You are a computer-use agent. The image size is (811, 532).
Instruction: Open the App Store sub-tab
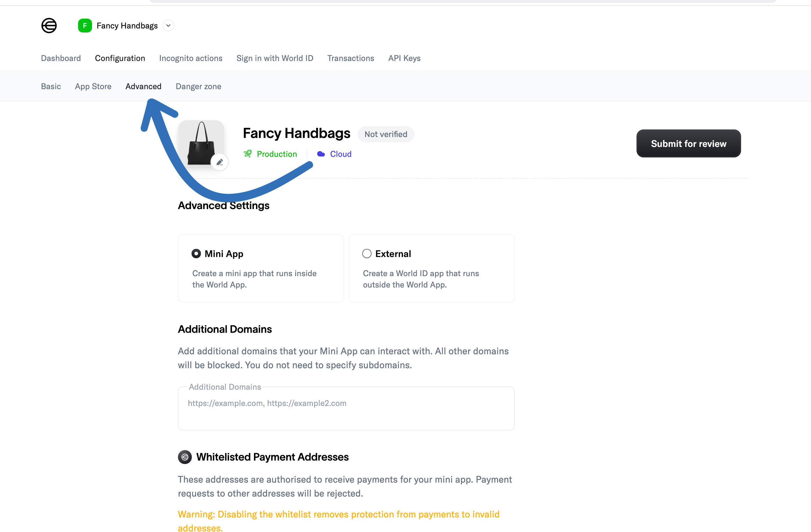(93, 87)
